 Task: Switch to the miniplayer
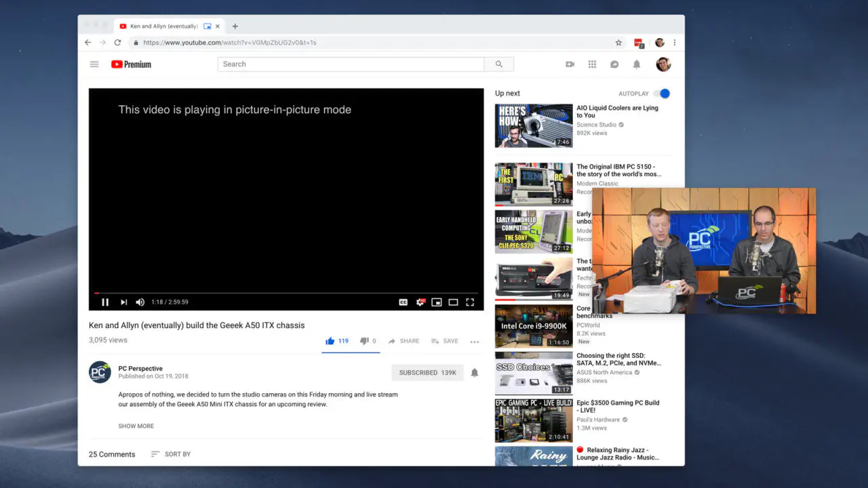pyautogui.click(x=437, y=302)
